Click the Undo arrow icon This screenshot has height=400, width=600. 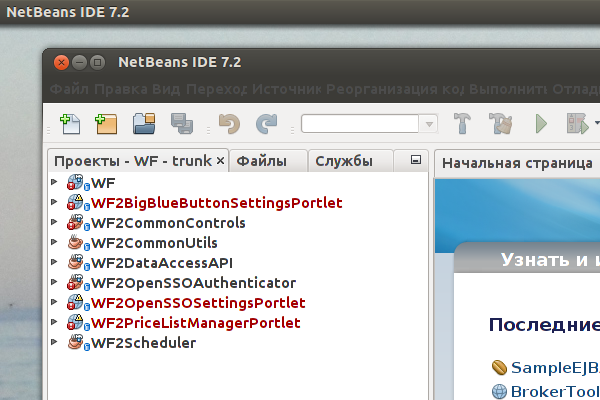pos(229,124)
